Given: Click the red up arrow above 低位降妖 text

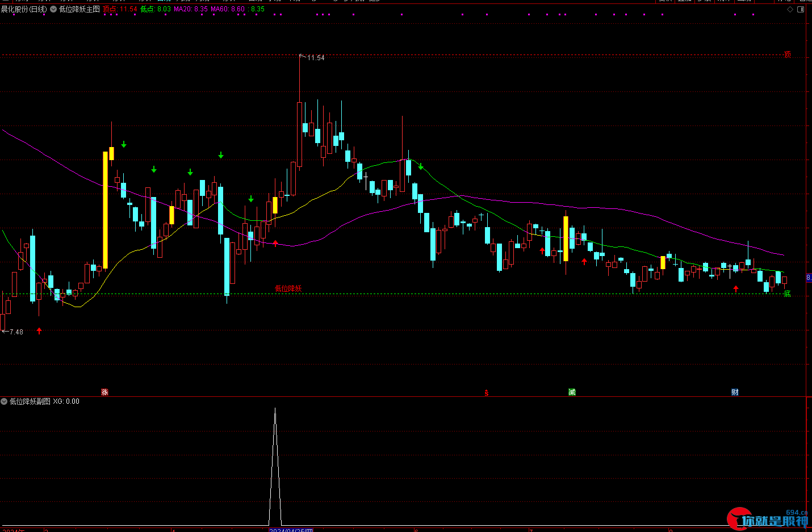Looking at the screenshot, I should pyautogui.click(x=276, y=243).
